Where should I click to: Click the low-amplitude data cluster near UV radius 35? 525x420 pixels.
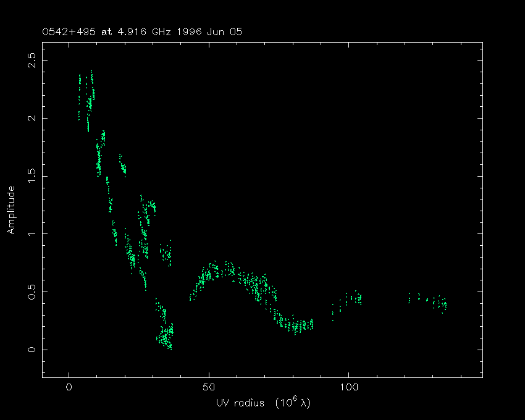point(165,335)
